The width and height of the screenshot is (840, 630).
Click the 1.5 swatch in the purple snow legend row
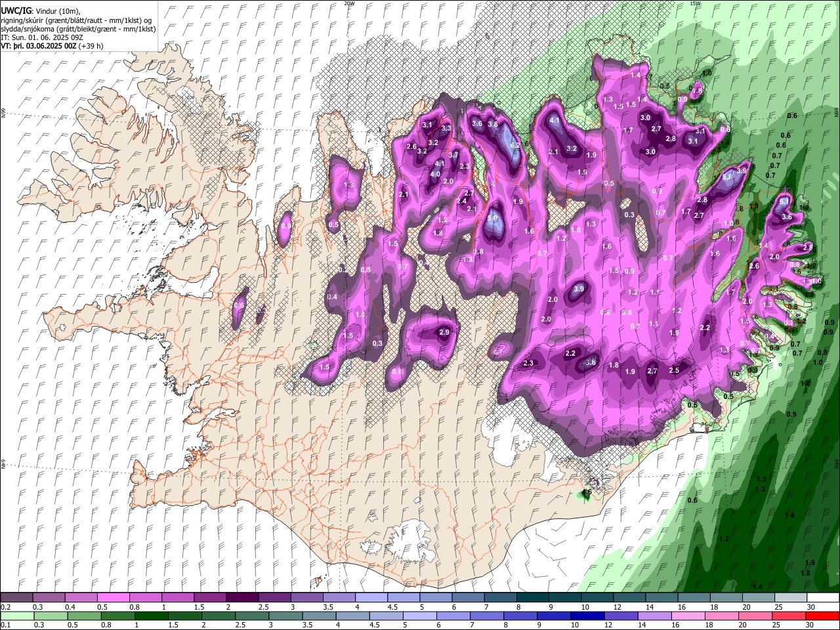(x=209, y=598)
